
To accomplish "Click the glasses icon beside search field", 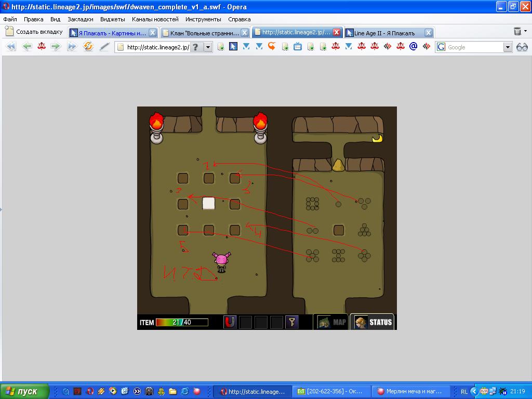I will (522, 47).
